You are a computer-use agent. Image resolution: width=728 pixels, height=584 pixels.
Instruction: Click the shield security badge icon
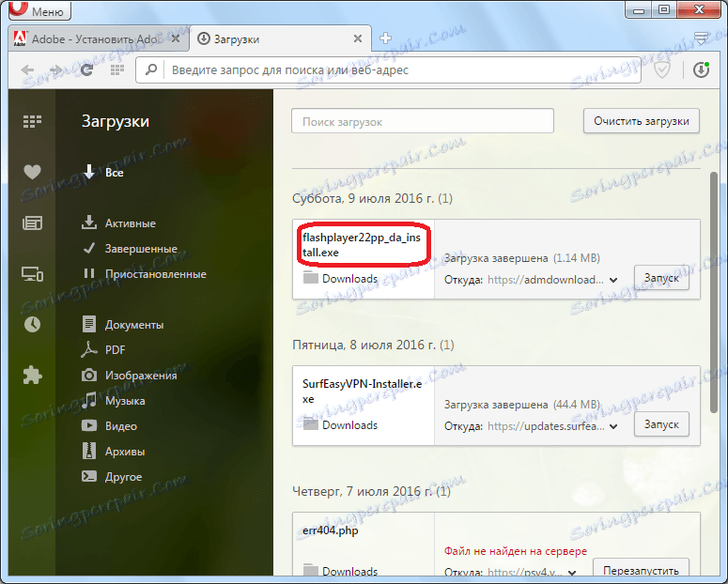(662, 70)
